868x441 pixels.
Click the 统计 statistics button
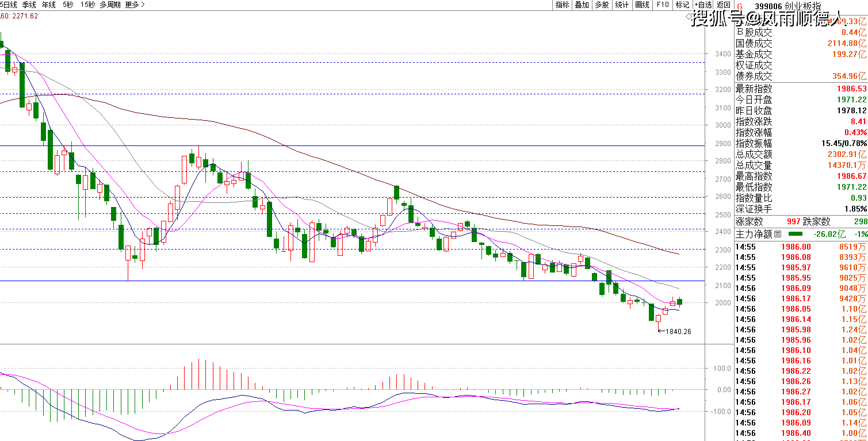point(622,5)
